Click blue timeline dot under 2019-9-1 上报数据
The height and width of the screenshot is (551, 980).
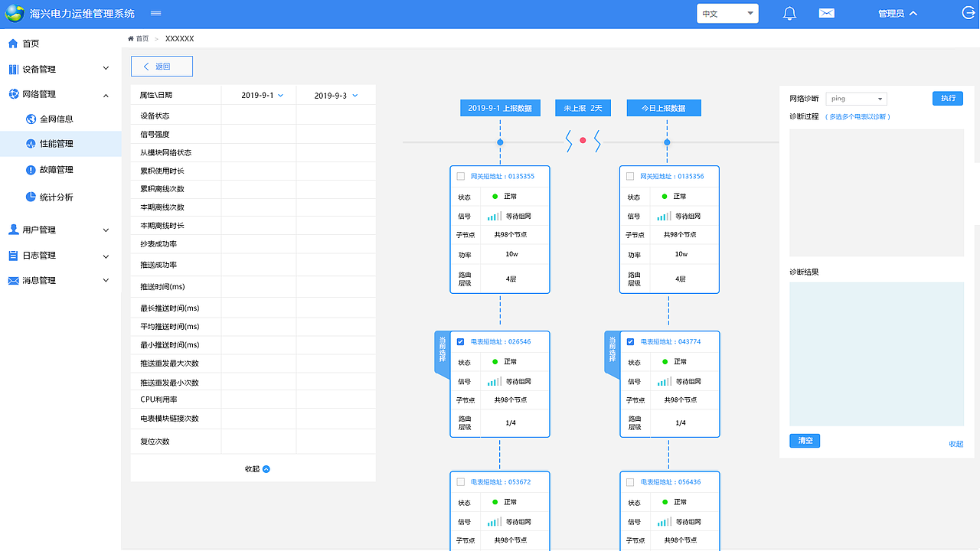click(500, 142)
